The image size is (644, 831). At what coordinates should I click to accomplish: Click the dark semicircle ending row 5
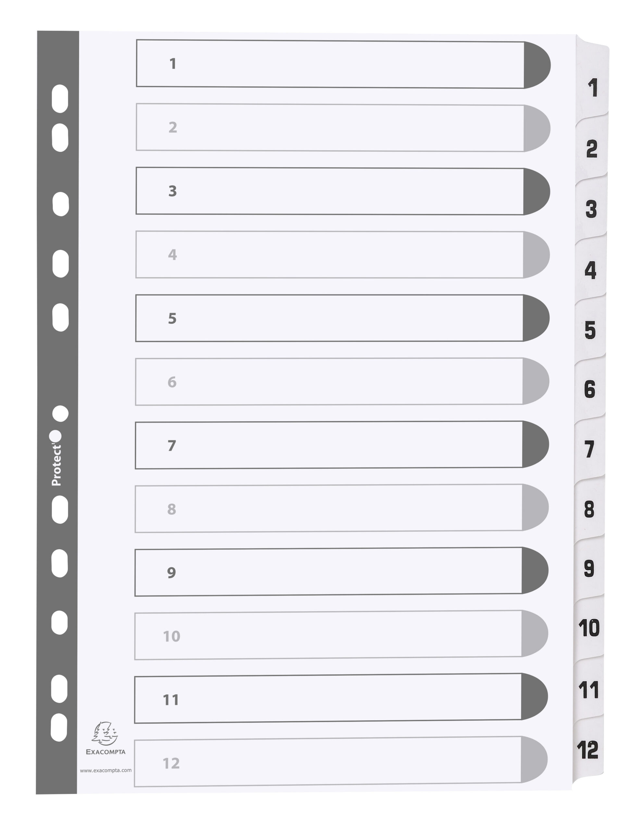535,318
